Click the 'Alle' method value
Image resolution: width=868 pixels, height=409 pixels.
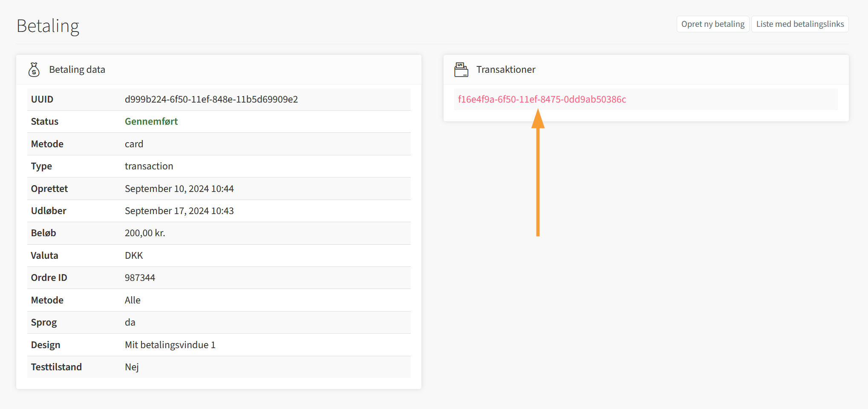pyautogui.click(x=133, y=300)
